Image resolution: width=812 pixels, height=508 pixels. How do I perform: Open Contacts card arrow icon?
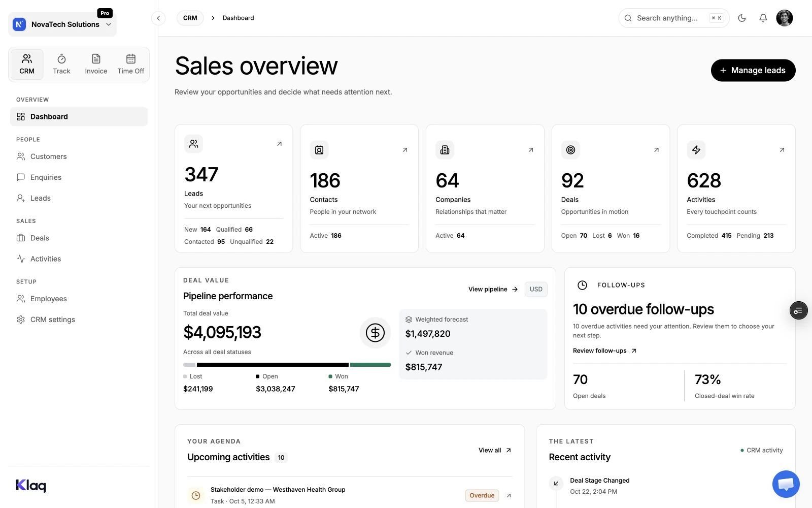click(405, 150)
